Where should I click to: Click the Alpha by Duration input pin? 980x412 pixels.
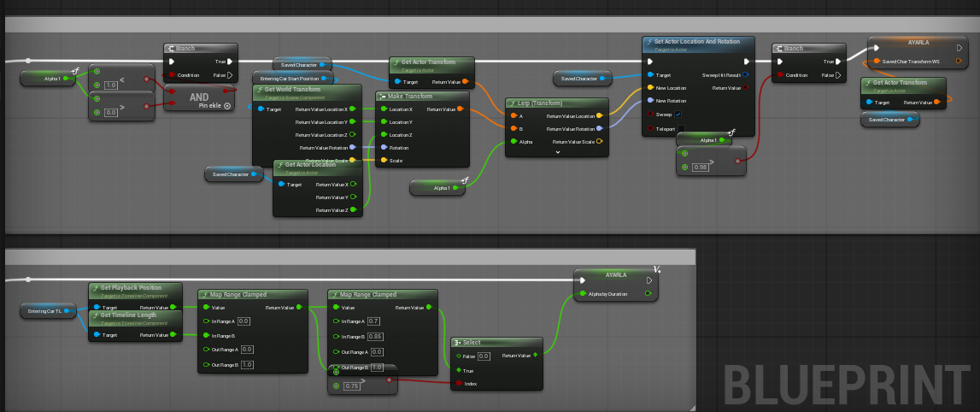coord(583,294)
